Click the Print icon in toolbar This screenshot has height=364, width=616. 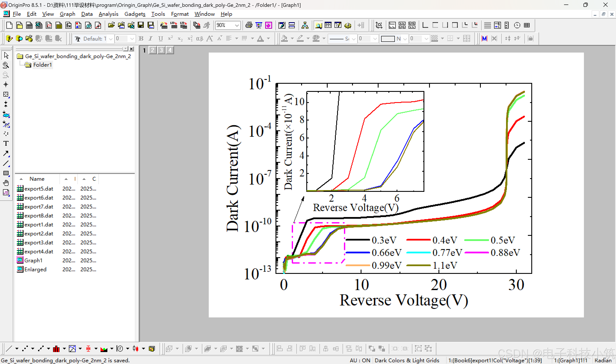pos(249,25)
